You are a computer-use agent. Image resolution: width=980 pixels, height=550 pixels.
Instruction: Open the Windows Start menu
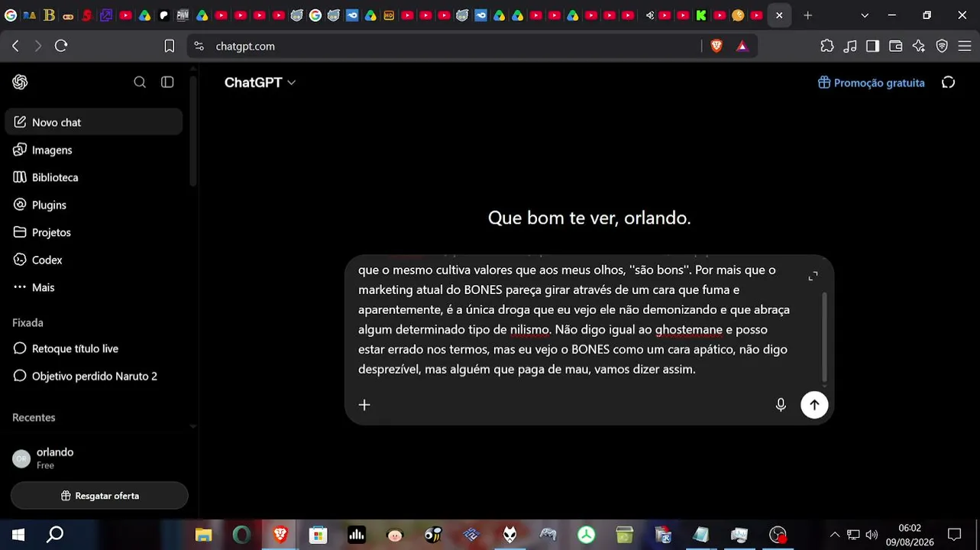(x=18, y=535)
